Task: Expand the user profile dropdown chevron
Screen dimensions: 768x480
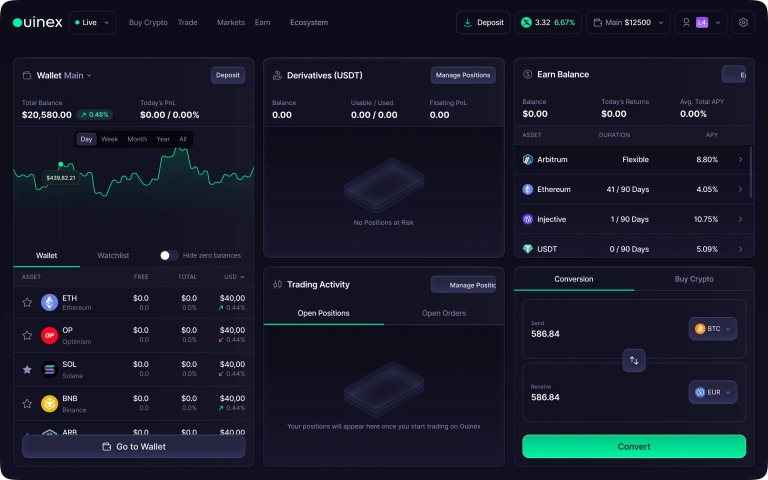Action: (x=718, y=23)
